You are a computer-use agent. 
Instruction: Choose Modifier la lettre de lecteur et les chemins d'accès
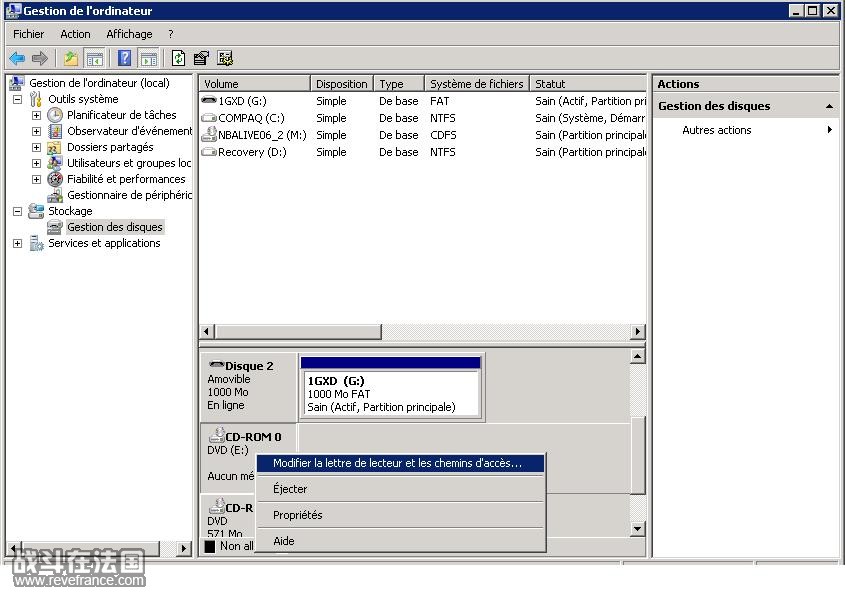coord(400,463)
